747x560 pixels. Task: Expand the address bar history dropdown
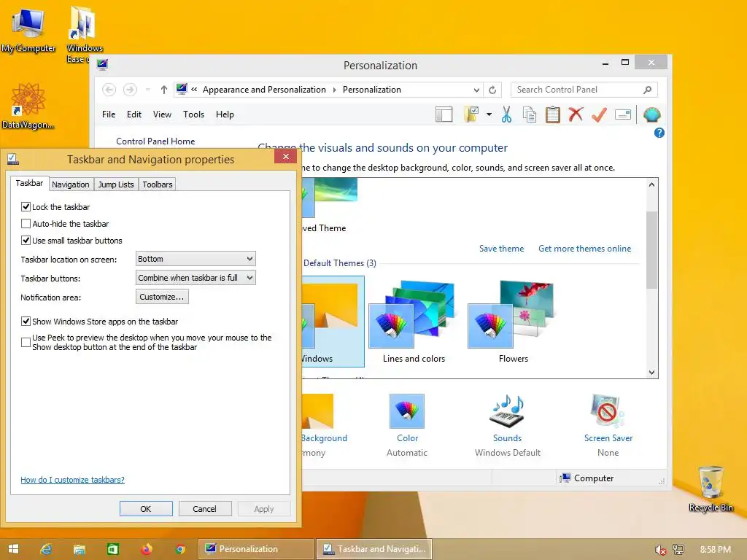tap(476, 90)
